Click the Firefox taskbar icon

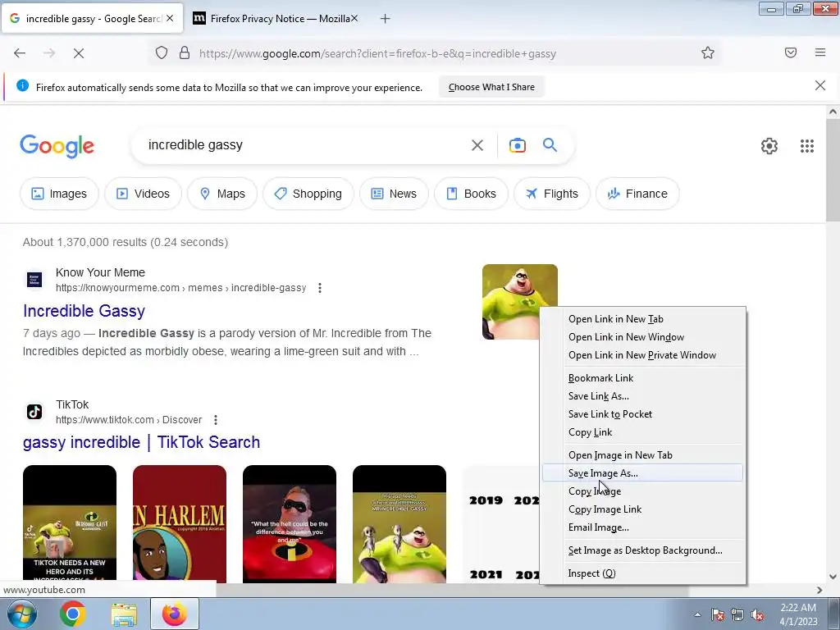coord(175,614)
